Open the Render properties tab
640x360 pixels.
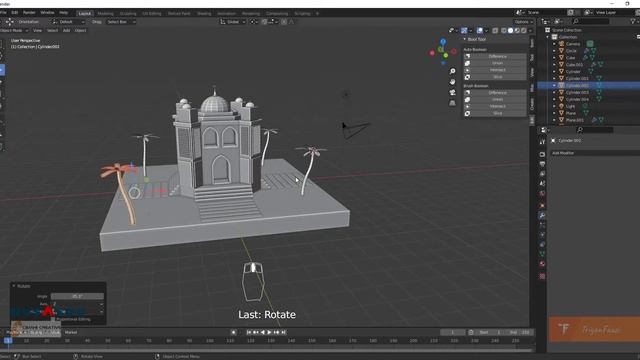[542, 154]
